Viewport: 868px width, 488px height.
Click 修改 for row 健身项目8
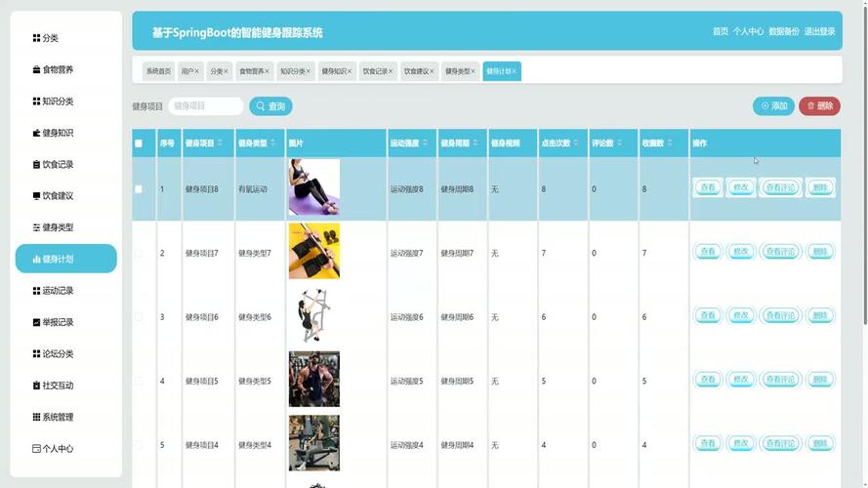point(741,187)
